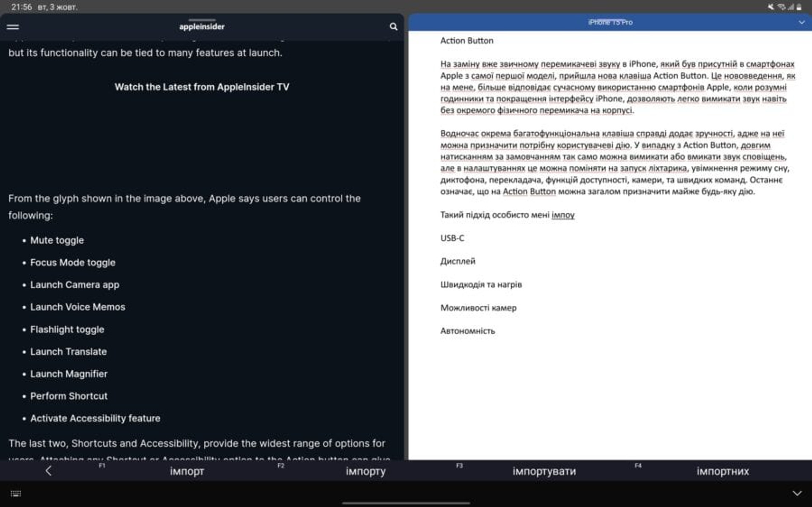Click the sentence "From the glyph shown"
The height and width of the screenshot is (507, 812).
click(184, 207)
